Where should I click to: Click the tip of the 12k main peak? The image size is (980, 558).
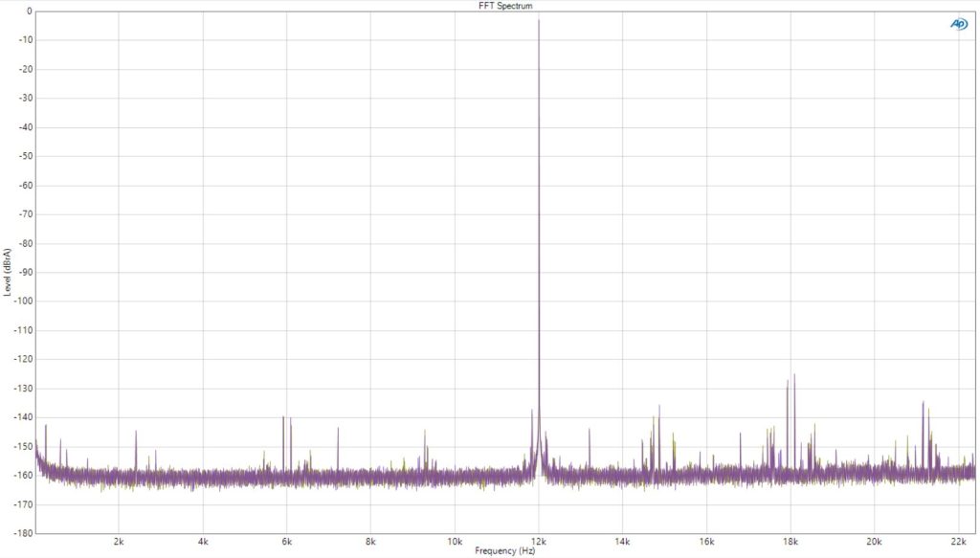(x=539, y=21)
